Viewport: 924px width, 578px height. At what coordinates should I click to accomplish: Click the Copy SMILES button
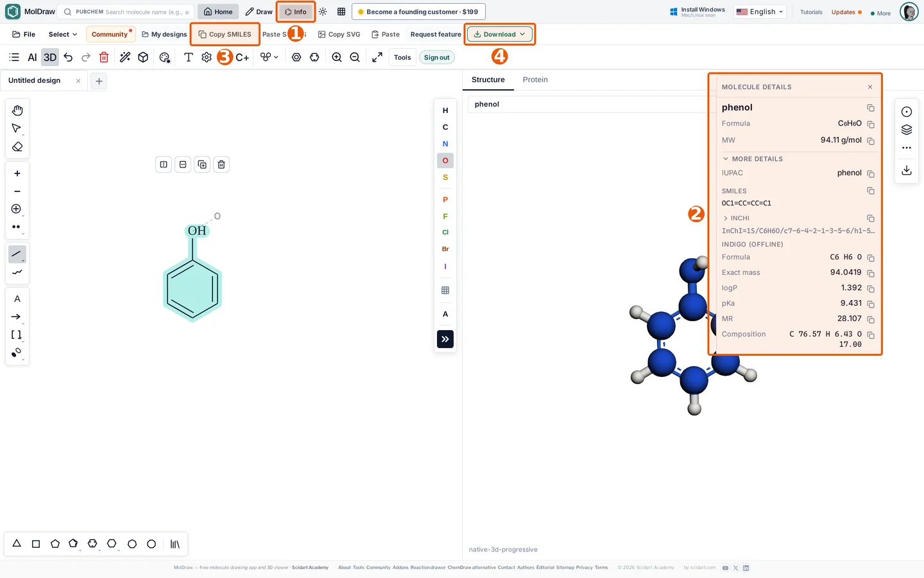click(x=225, y=34)
